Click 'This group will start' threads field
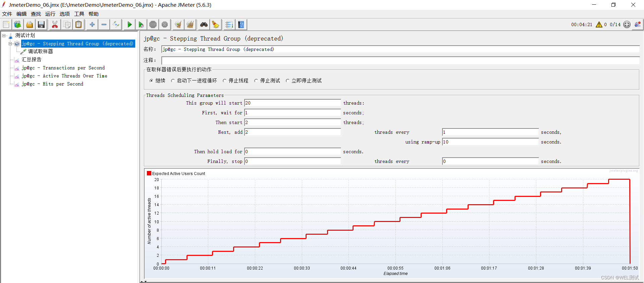 click(x=292, y=103)
